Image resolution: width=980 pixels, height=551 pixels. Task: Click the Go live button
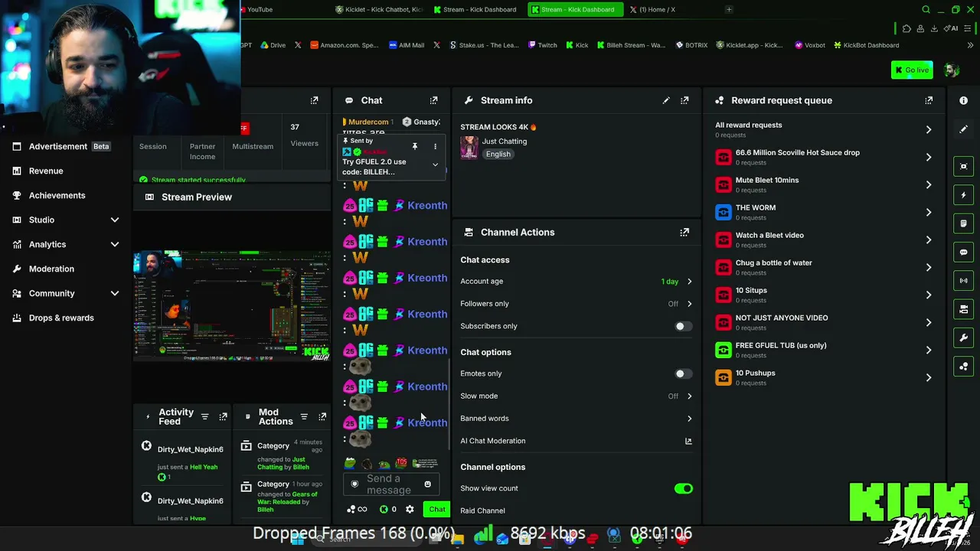[x=912, y=70]
